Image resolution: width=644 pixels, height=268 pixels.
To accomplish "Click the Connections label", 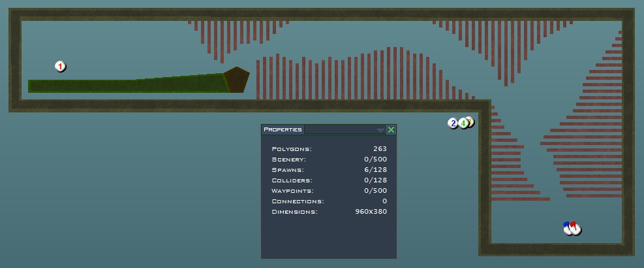I will [x=298, y=201].
